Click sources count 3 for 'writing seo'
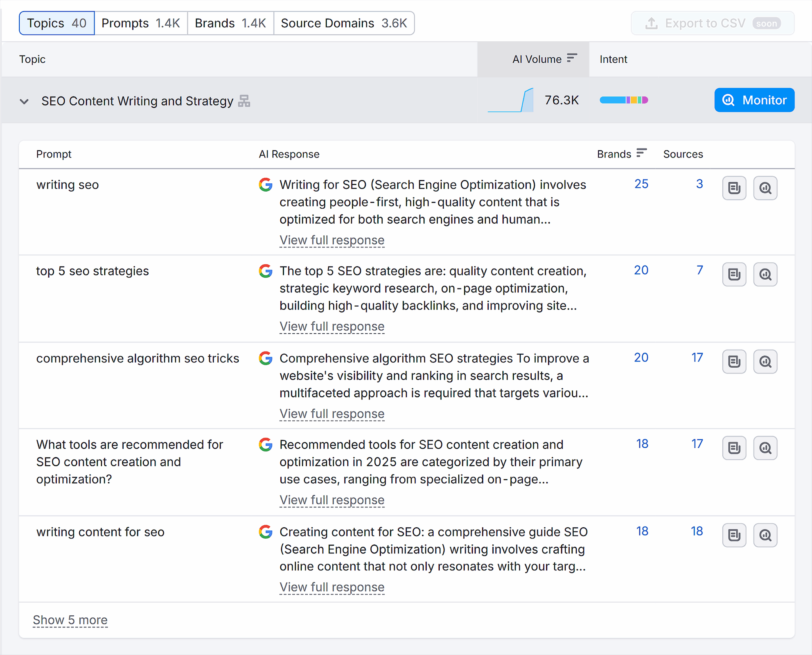 click(699, 184)
